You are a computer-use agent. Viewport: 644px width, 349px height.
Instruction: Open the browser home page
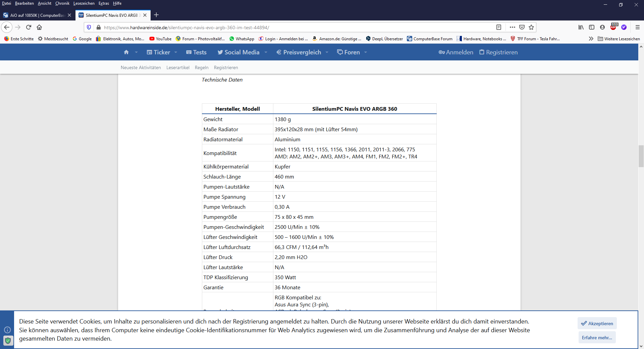(x=39, y=27)
